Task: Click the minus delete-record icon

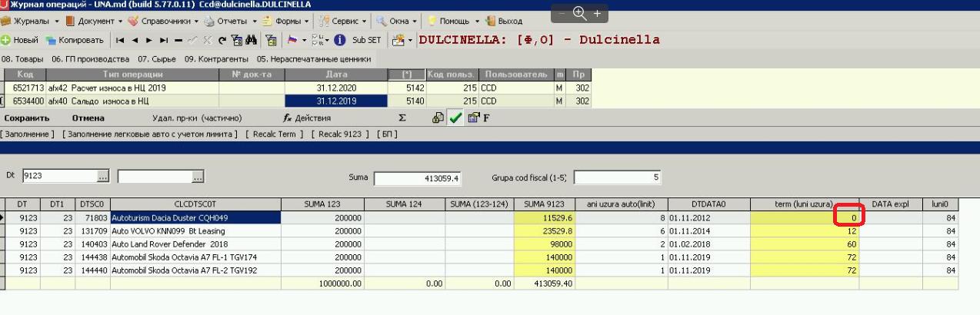Action: [x=178, y=40]
